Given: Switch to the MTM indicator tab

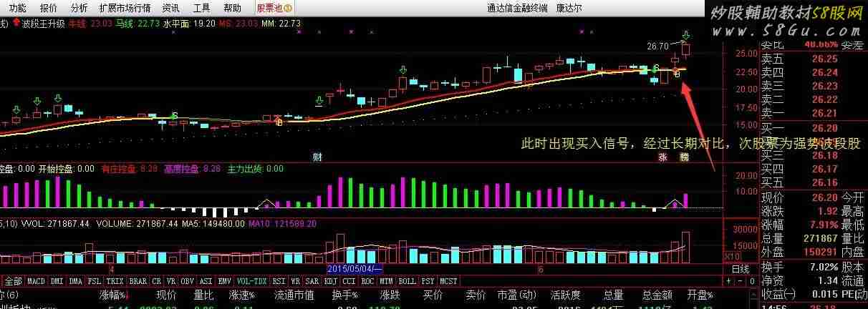Looking at the screenshot, I should point(387,281).
